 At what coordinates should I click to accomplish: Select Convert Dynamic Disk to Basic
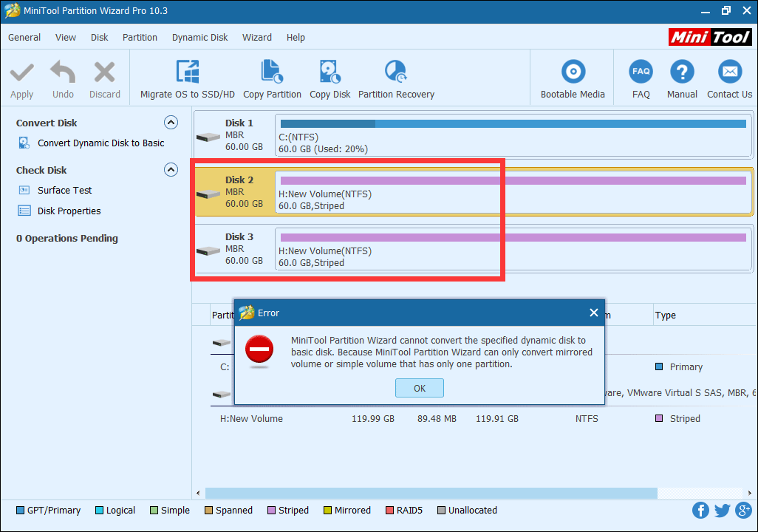pos(99,143)
